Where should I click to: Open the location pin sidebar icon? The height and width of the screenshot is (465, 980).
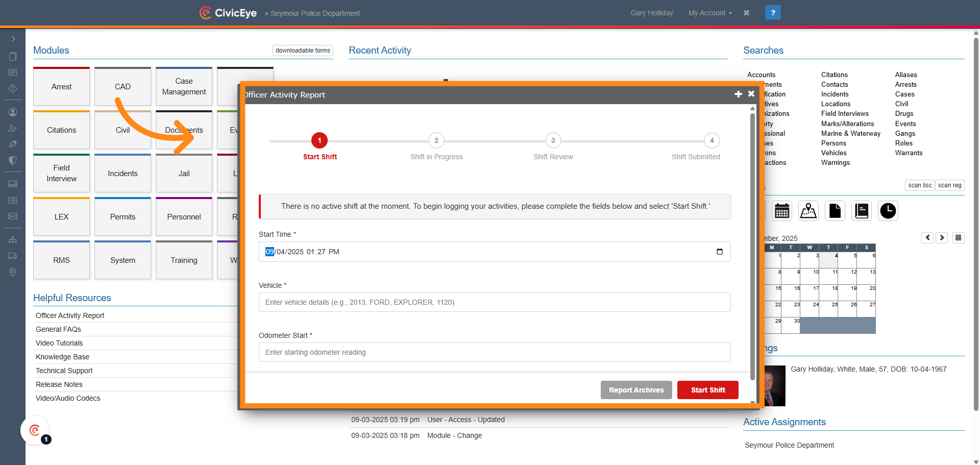pos(13,272)
